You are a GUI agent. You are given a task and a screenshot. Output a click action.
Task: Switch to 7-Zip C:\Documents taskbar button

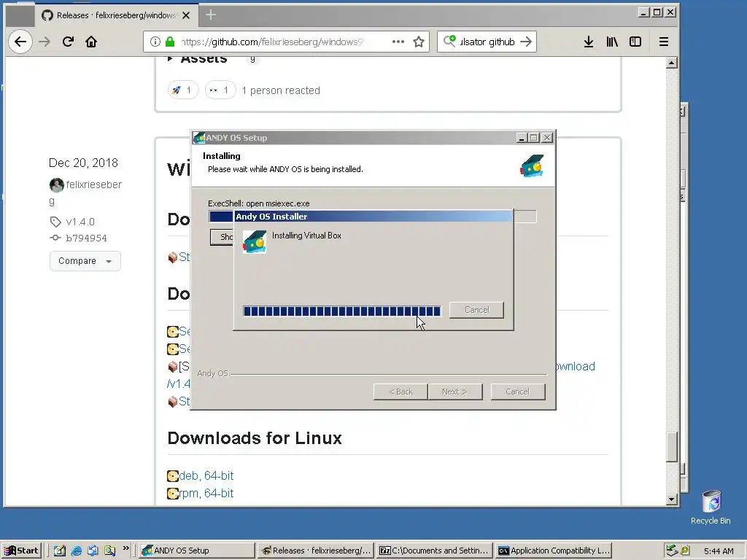[x=434, y=551]
